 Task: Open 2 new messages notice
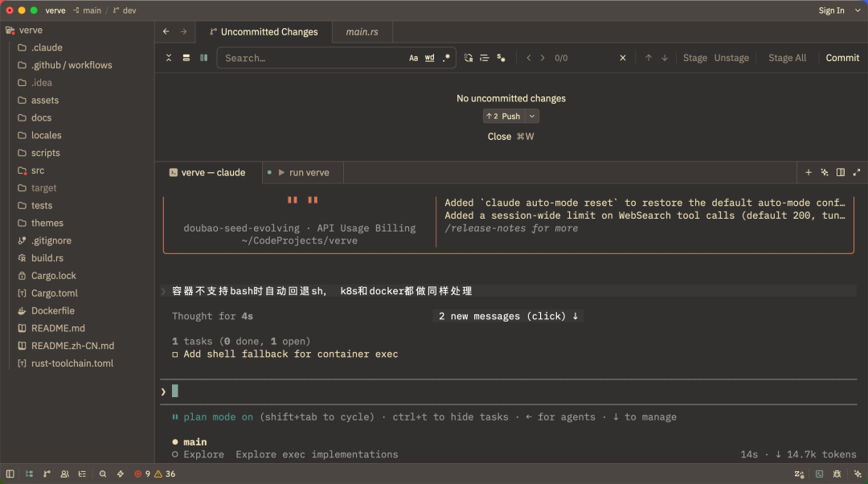pyautogui.click(x=508, y=316)
